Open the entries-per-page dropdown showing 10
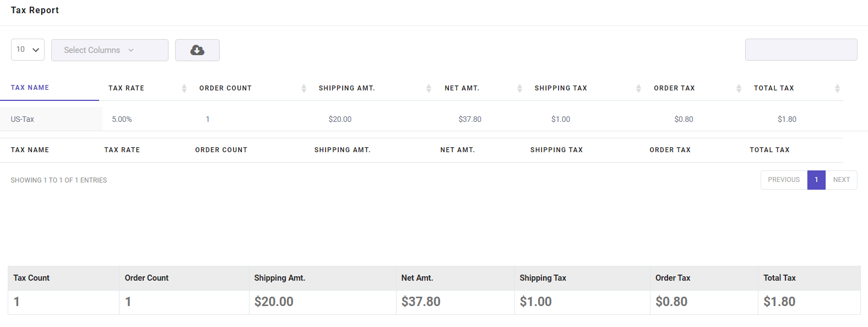Viewport: 868px width, 327px height. (x=28, y=50)
